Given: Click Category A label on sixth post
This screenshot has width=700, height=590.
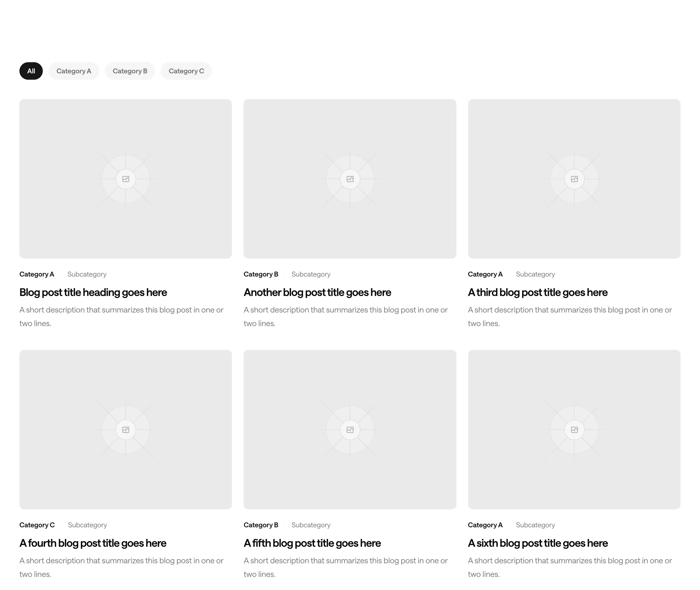Looking at the screenshot, I should [x=485, y=525].
